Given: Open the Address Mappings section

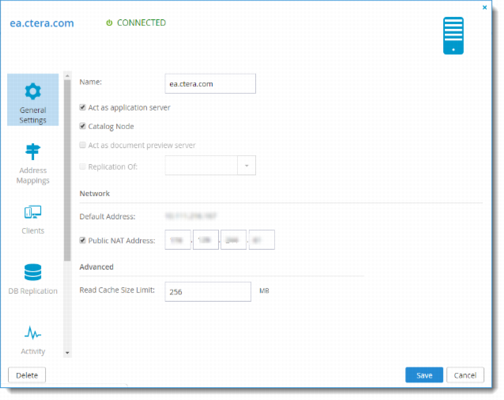Looking at the screenshot, I should 33,164.
